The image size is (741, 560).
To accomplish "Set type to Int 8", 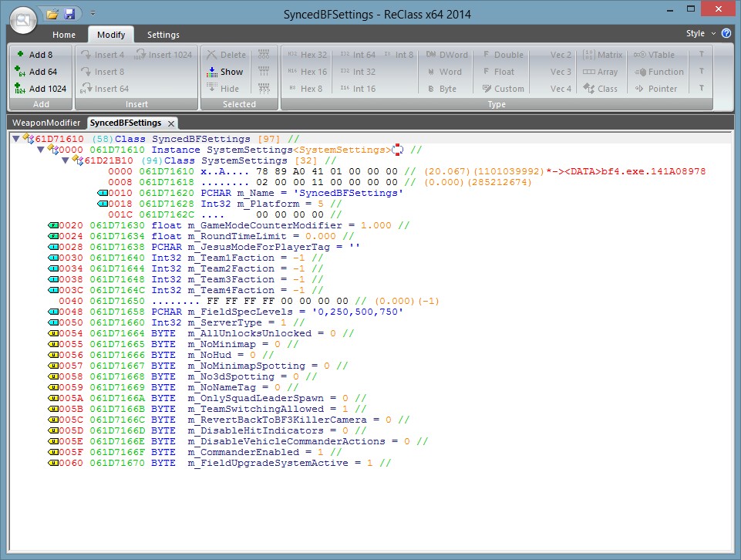I will click(399, 55).
